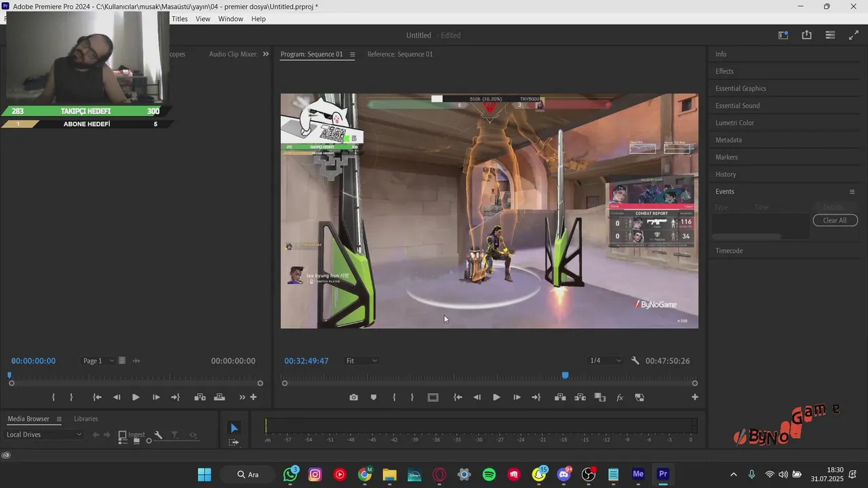Viewport: 868px width, 488px height.
Task: Switch to Audio Clip Mixer tab
Action: tap(233, 54)
